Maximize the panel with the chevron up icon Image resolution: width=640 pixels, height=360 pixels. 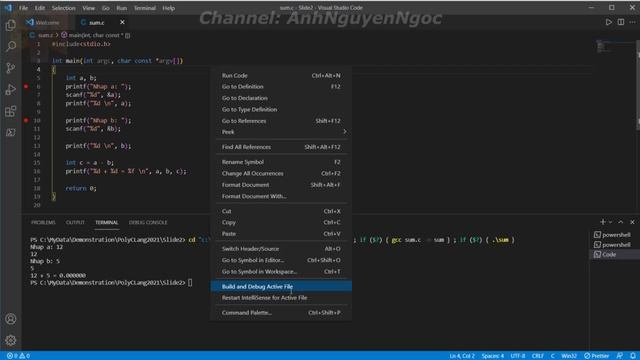coord(621,222)
